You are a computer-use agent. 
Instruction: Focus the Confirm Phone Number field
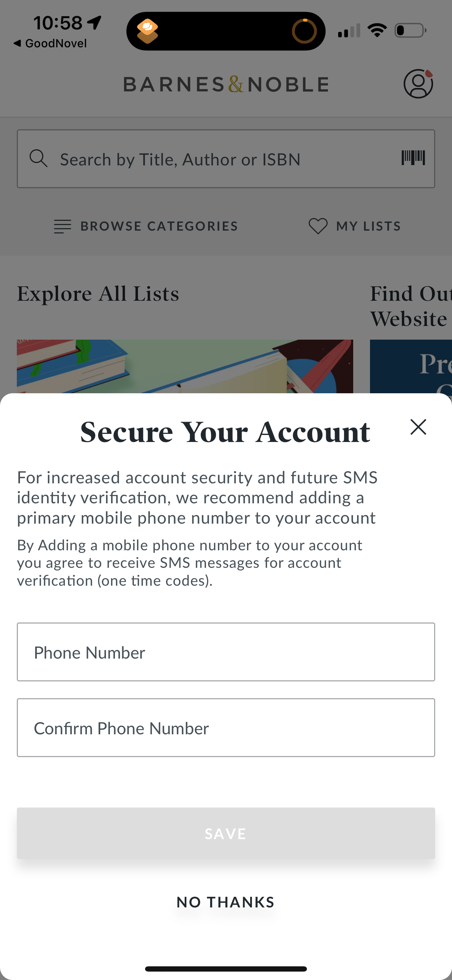click(x=226, y=727)
